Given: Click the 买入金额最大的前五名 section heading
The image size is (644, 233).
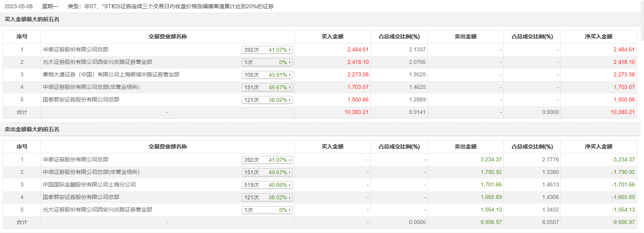Looking at the screenshot, I should coord(32,19).
